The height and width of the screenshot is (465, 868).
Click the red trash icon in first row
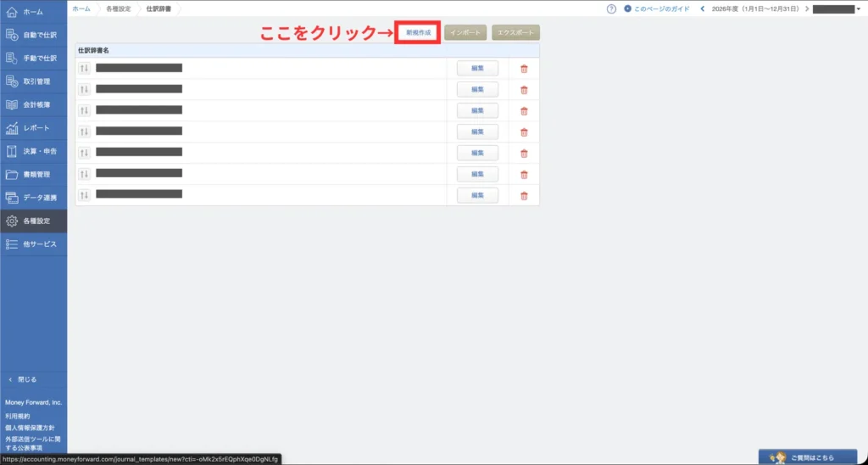click(524, 68)
